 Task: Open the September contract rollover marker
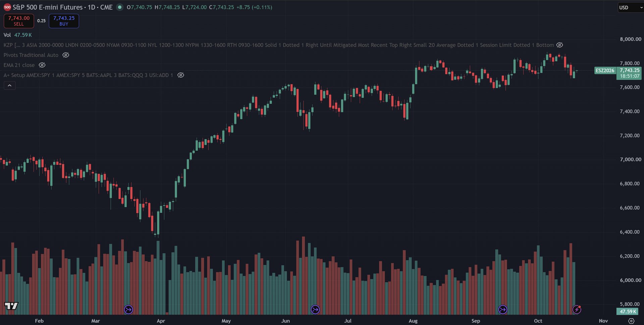coord(502,310)
